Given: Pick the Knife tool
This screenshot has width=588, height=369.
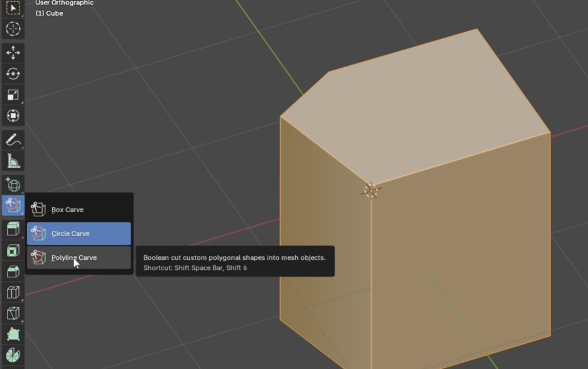Looking at the screenshot, I should pyautogui.click(x=13, y=313).
